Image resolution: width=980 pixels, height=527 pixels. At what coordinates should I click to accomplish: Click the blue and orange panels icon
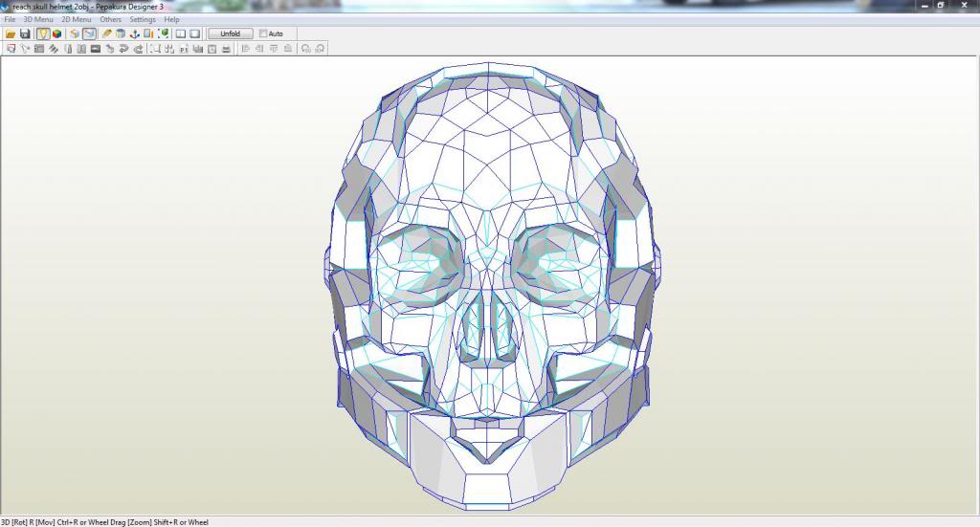click(x=148, y=33)
